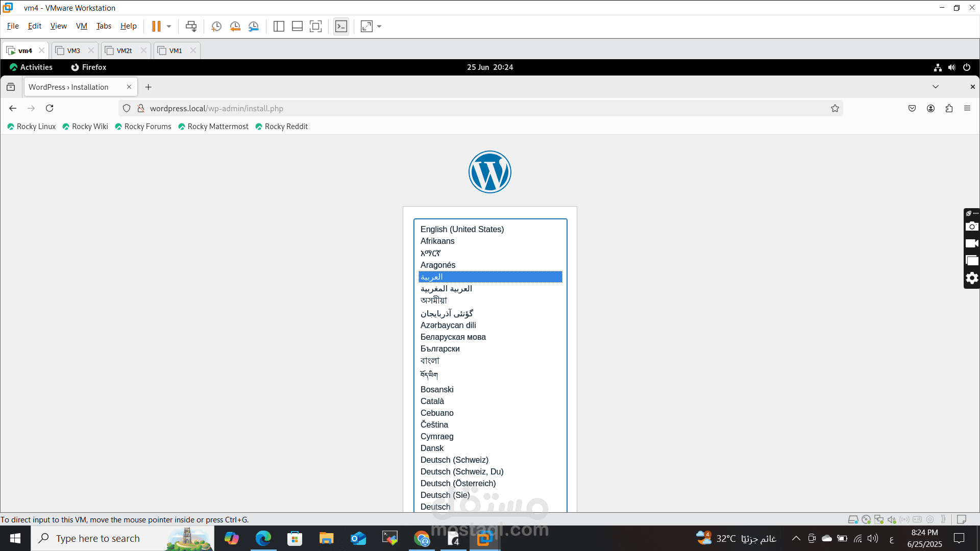980x551 pixels.
Task: Switch to the VM1 tab
Action: [176, 51]
